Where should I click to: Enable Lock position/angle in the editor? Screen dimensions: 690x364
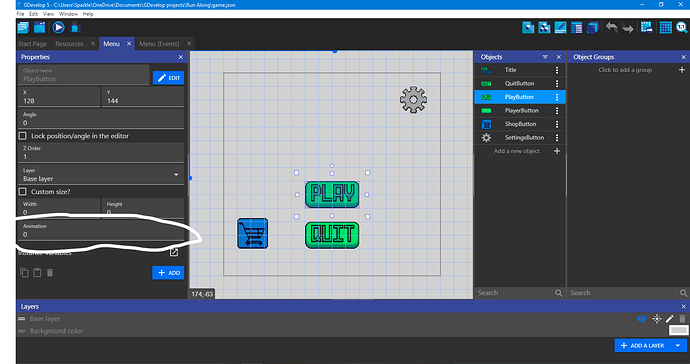(x=22, y=136)
